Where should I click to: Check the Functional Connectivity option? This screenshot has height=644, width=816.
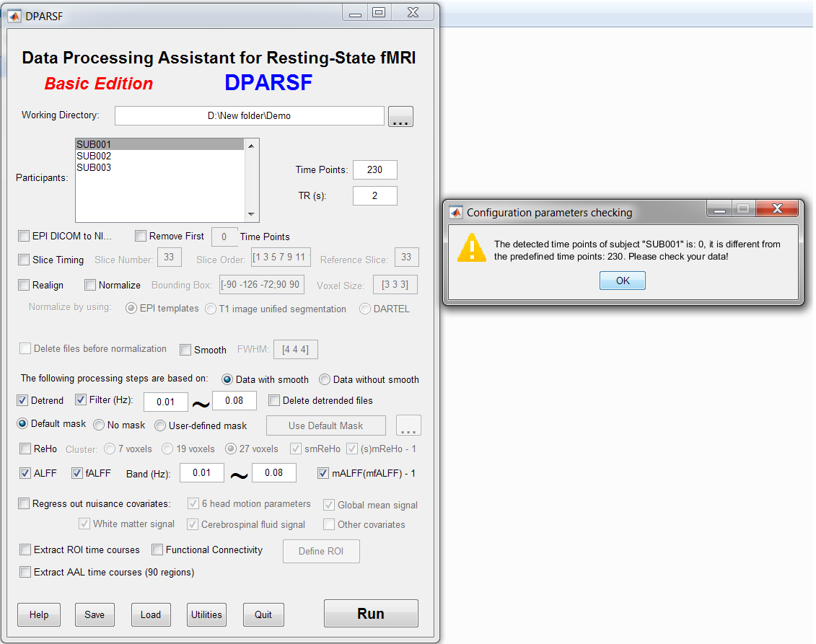click(x=157, y=550)
